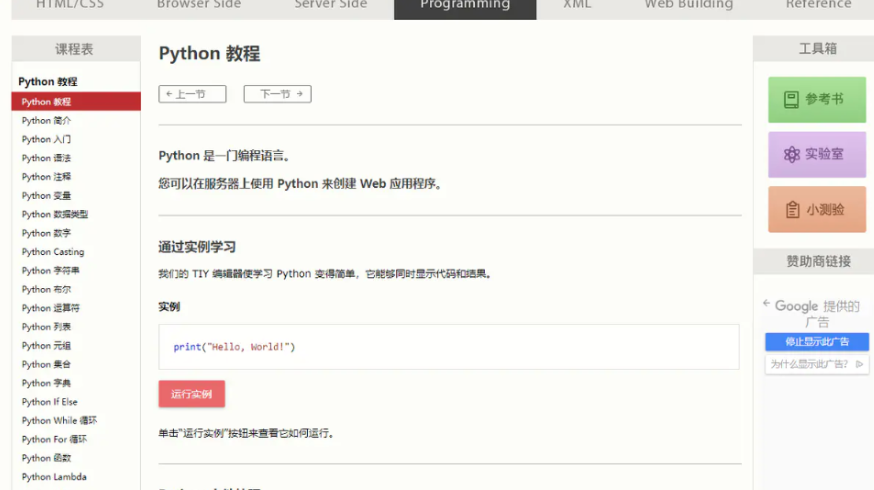Image resolution: width=874 pixels, height=490 pixels.
Task: Stop showing this ad 停止显示此广告
Action: click(x=817, y=342)
